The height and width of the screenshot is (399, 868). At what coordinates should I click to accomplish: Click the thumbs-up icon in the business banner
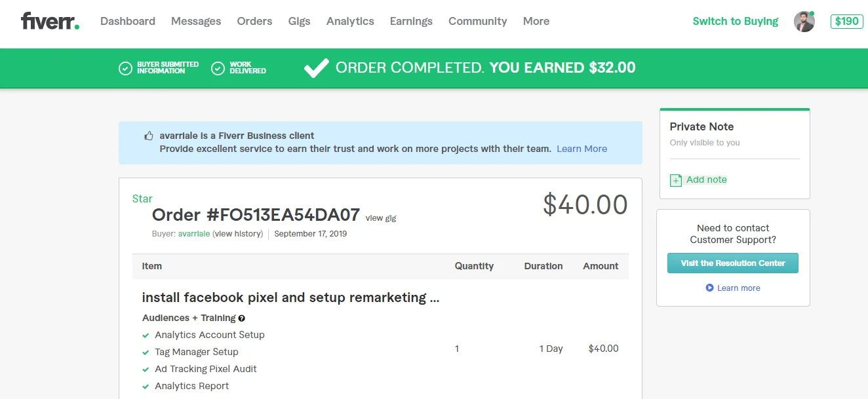click(149, 136)
